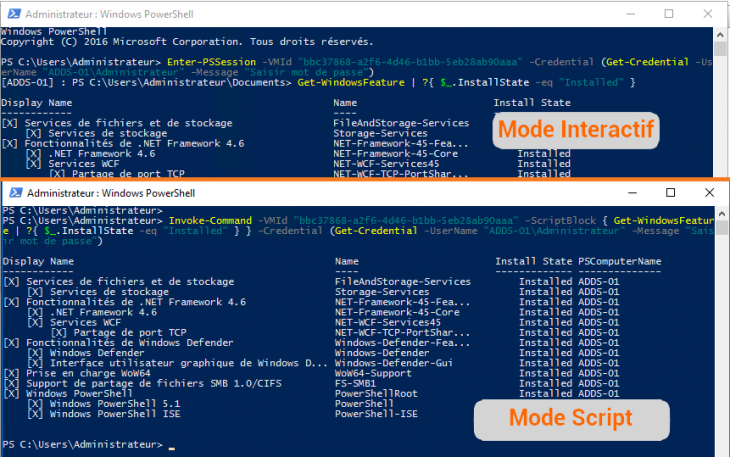Screen dimensions: 730x457
Task: Click scrollbar thumb in top PowerShell window
Action: (720, 49)
